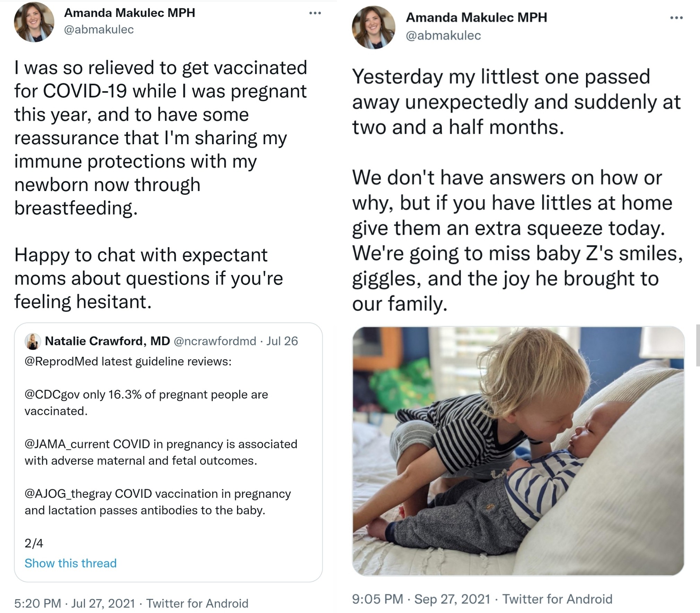This screenshot has height=613, width=700.
Task: Open more options on the right tweet
Action: pos(676,18)
